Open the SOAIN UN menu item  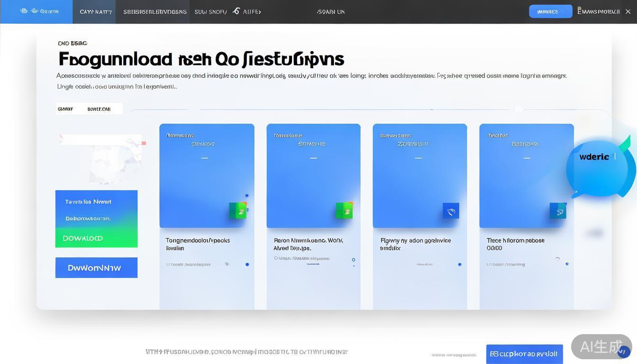331,12
